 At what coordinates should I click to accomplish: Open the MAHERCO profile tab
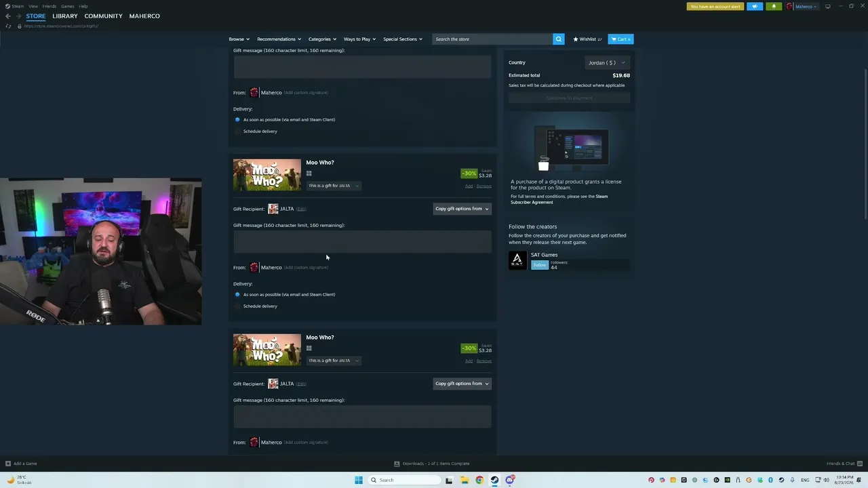[144, 16]
